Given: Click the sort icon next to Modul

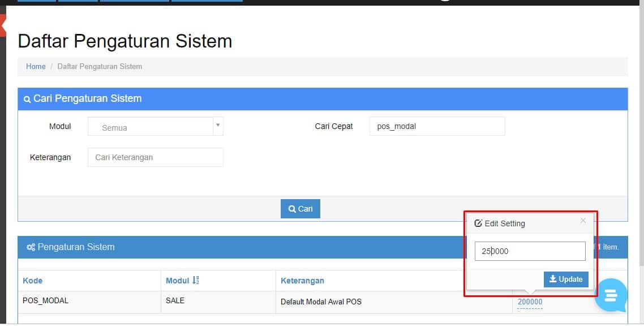Looking at the screenshot, I should coord(196,280).
